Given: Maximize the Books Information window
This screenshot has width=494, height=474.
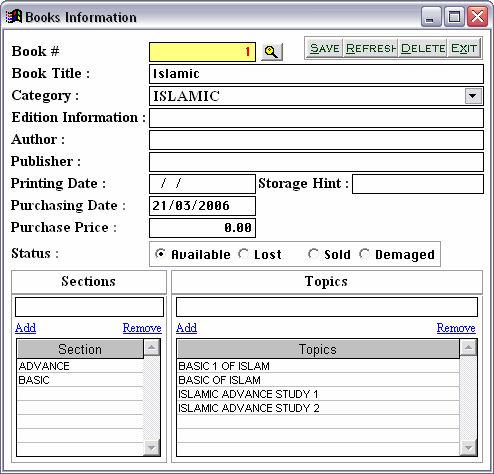Looking at the screenshot, I should coord(454,17).
